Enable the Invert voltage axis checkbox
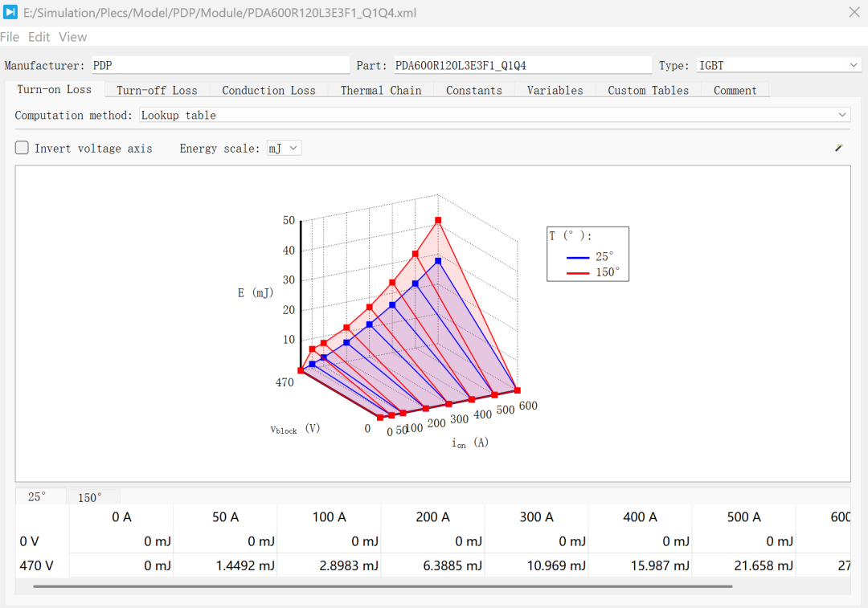This screenshot has width=868, height=608. coord(22,148)
